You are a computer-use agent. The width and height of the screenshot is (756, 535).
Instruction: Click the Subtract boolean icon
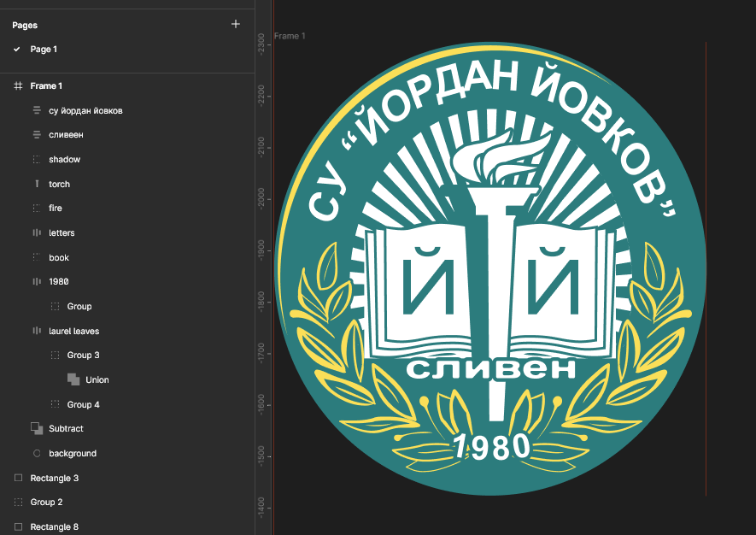pyautogui.click(x=37, y=428)
